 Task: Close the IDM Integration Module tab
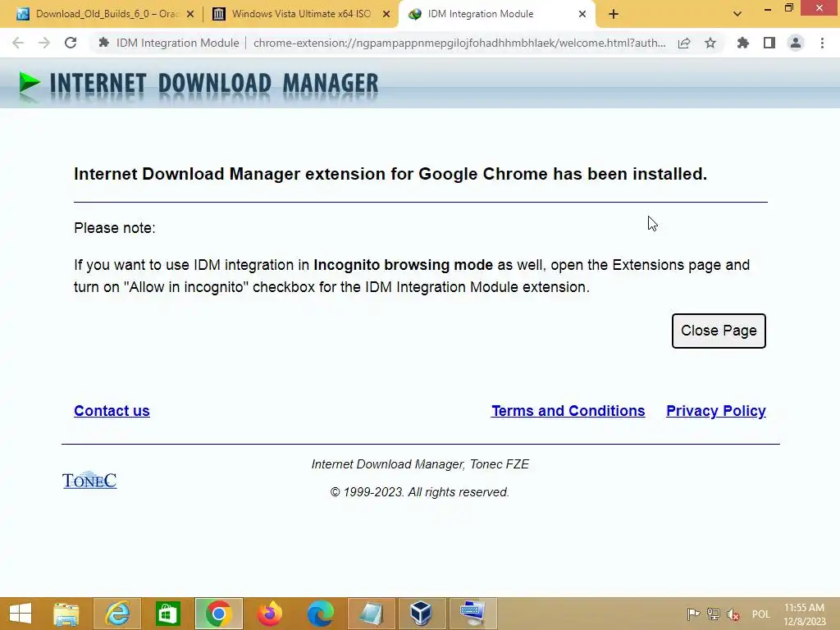pos(582,15)
